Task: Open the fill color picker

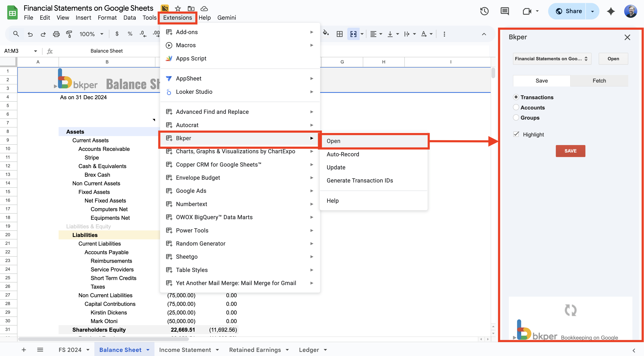Action: 326,34
